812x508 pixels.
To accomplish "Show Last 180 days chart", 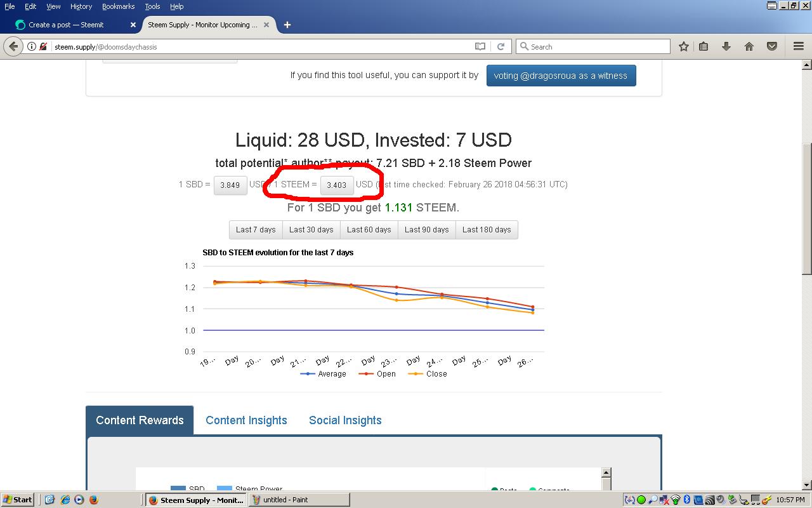I will click(487, 230).
